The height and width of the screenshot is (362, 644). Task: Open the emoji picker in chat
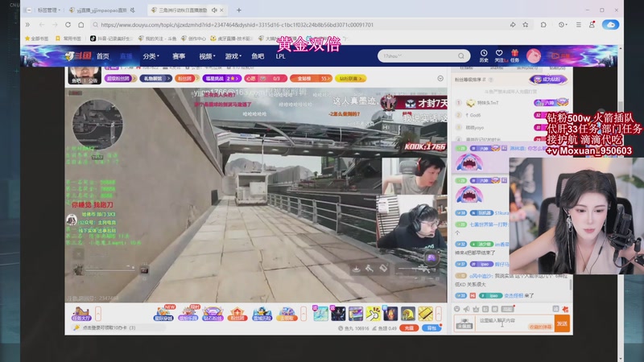[x=456, y=309]
